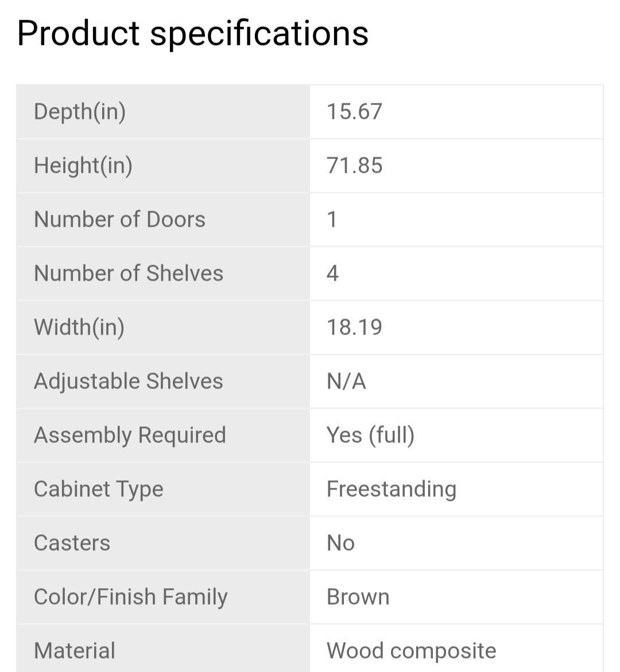
Task: Select the Number of Shelves label
Action: point(129,273)
